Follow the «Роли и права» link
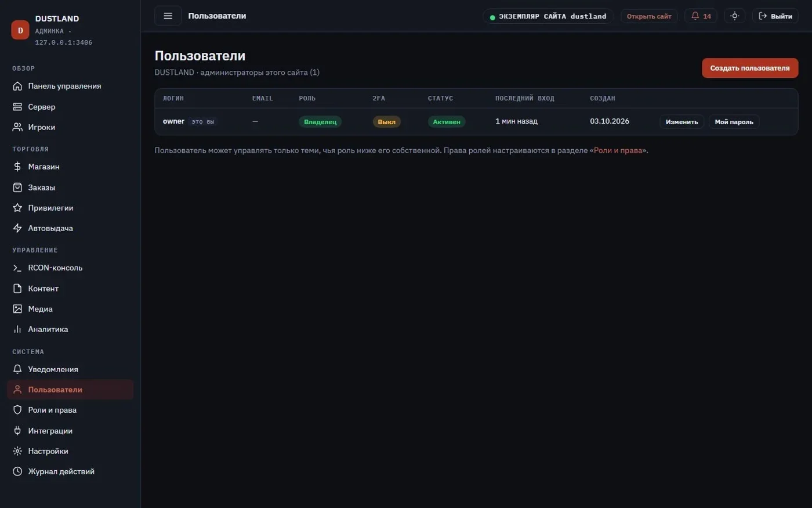Screen dimensions: 812x508 click(618, 150)
